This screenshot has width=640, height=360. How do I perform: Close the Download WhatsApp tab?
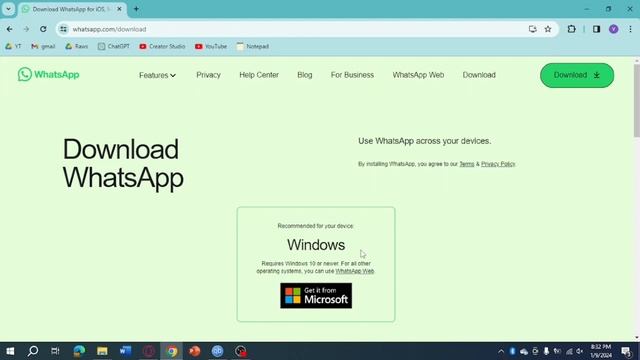pos(119,9)
